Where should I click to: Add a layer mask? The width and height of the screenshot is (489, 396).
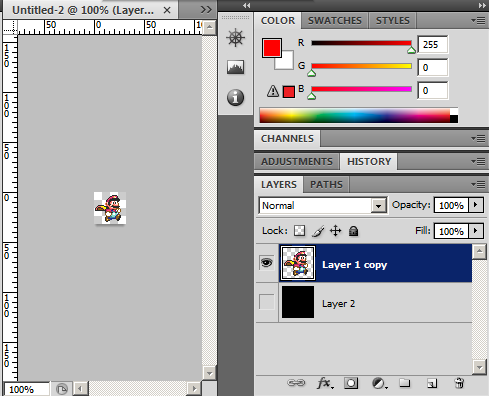tap(351, 383)
